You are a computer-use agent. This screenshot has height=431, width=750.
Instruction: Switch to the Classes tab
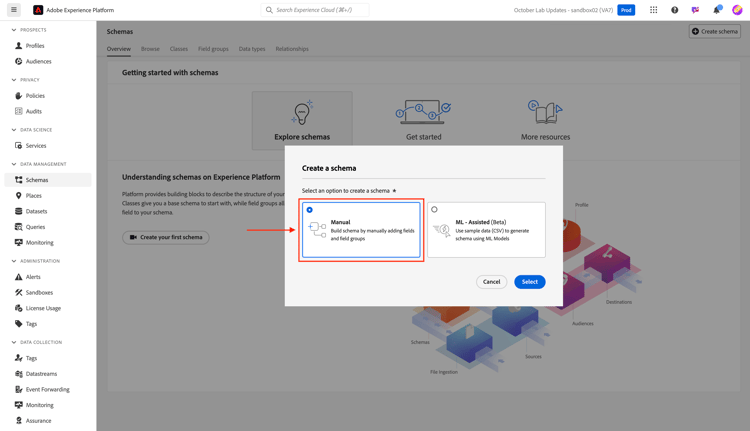pos(179,49)
